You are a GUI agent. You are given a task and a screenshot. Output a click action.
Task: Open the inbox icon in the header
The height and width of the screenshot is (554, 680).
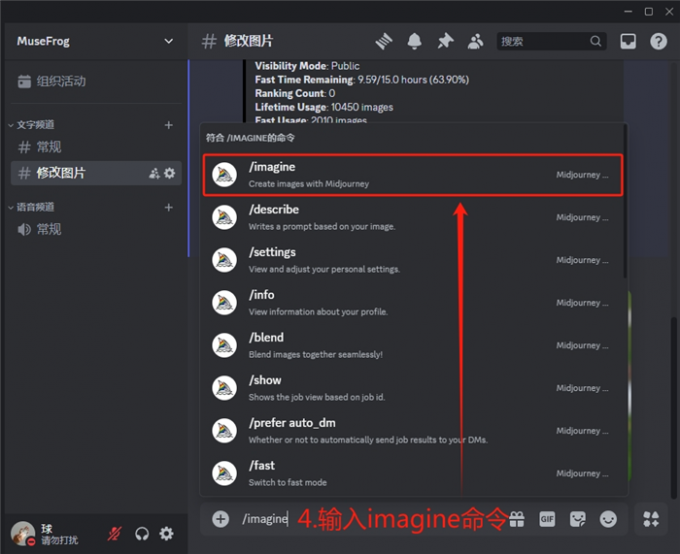pos(628,42)
